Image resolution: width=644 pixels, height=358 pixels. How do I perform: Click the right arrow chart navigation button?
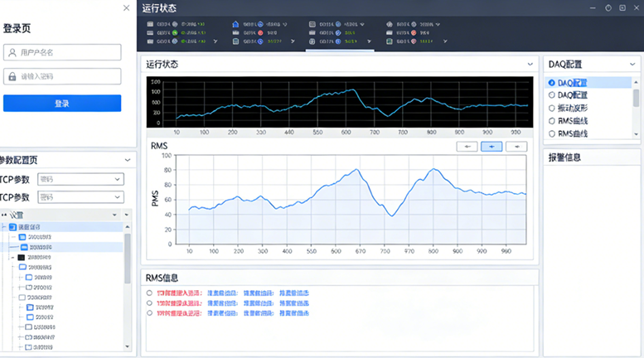517,147
